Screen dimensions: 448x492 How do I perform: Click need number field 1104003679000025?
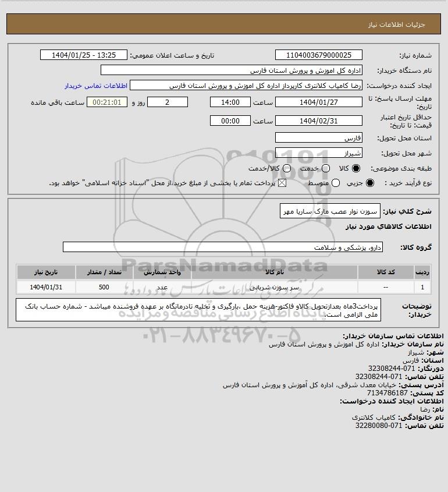coord(318,55)
